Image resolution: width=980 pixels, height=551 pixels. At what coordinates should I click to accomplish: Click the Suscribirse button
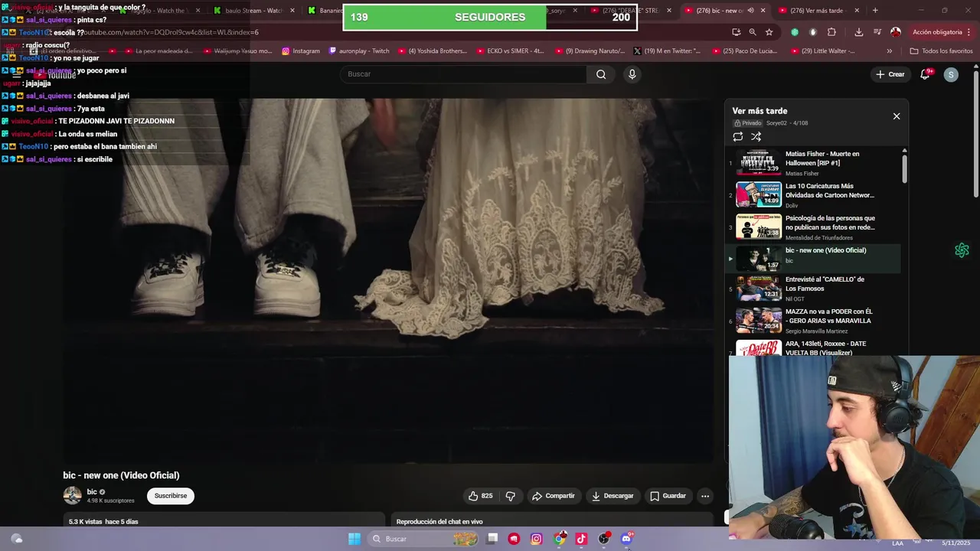pos(171,496)
